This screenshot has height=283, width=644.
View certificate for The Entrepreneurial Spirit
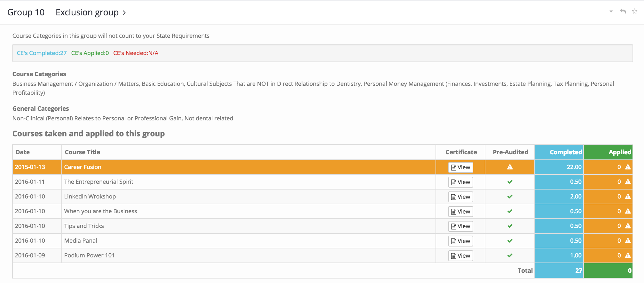coord(461,182)
